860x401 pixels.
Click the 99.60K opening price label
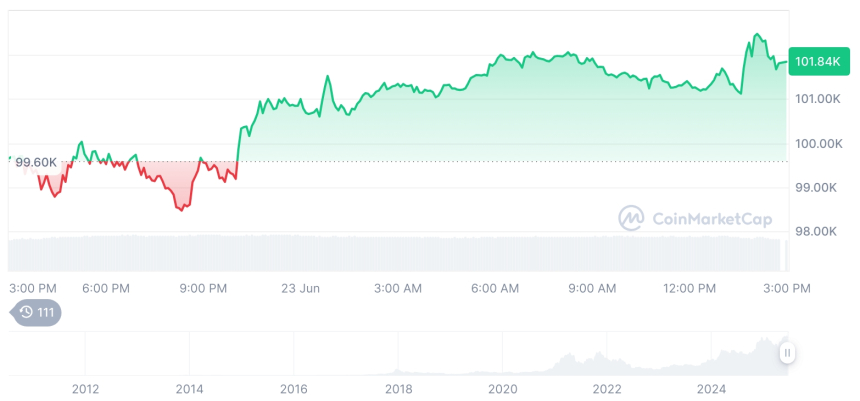pos(36,162)
